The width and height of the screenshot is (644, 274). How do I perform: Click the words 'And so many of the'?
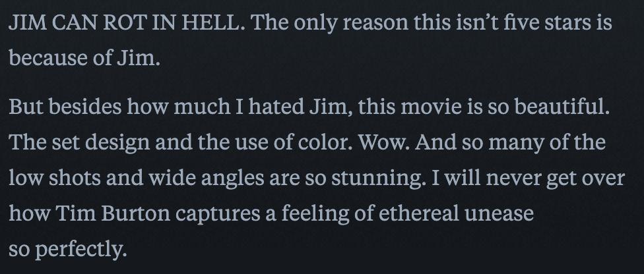[x=510, y=143]
